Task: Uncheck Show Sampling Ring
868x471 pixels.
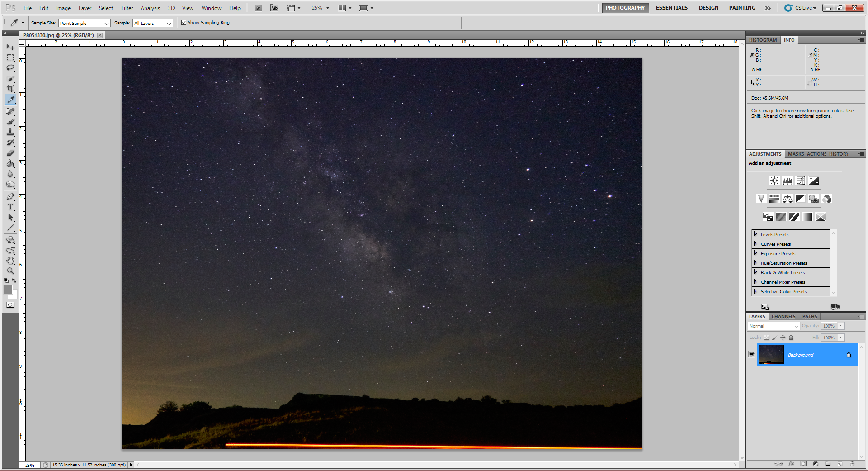Action: pyautogui.click(x=184, y=22)
